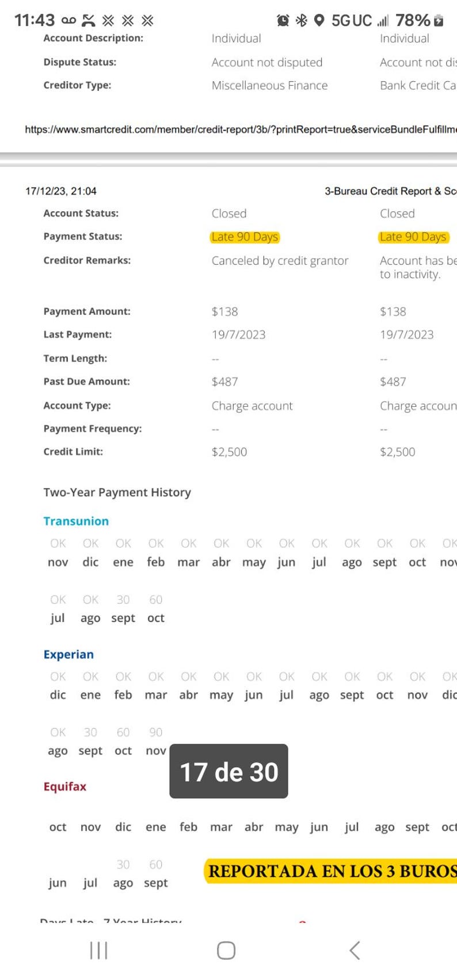The width and height of the screenshot is (457, 980).
Task: Tap the Transunion bureau heading
Action: point(76,521)
